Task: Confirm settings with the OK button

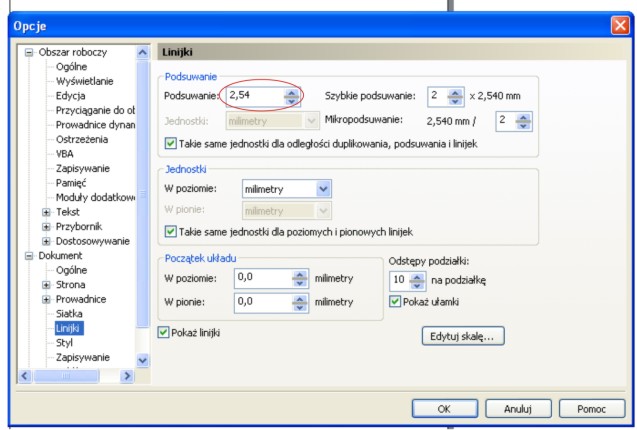Action: (x=443, y=408)
